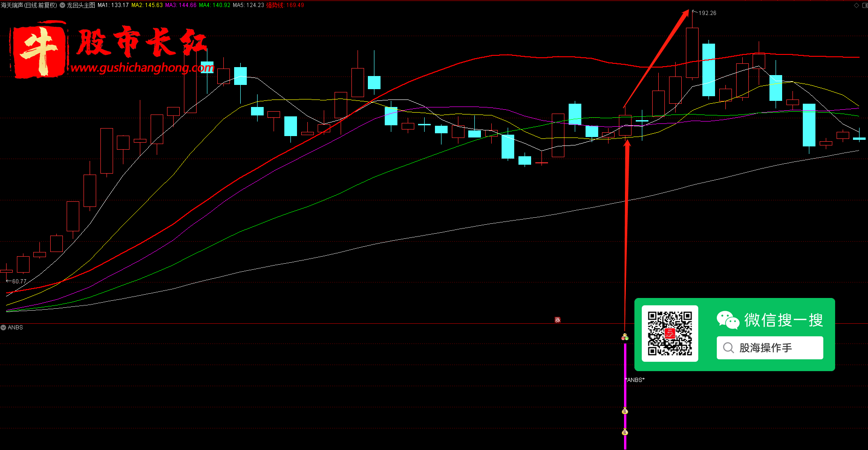868x450 pixels.
Task: Open the ANBS sub-chart indicator dropdown
Action: [x=3, y=328]
